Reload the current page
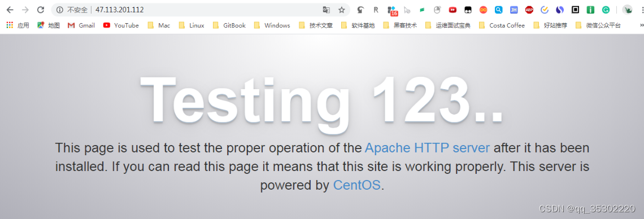 [x=41, y=10]
